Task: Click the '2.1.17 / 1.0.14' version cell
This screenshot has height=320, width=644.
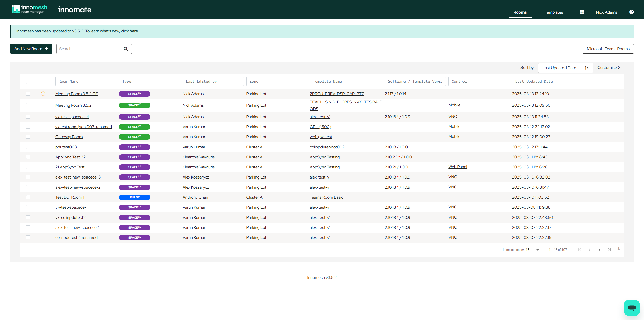Action: click(395, 94)
